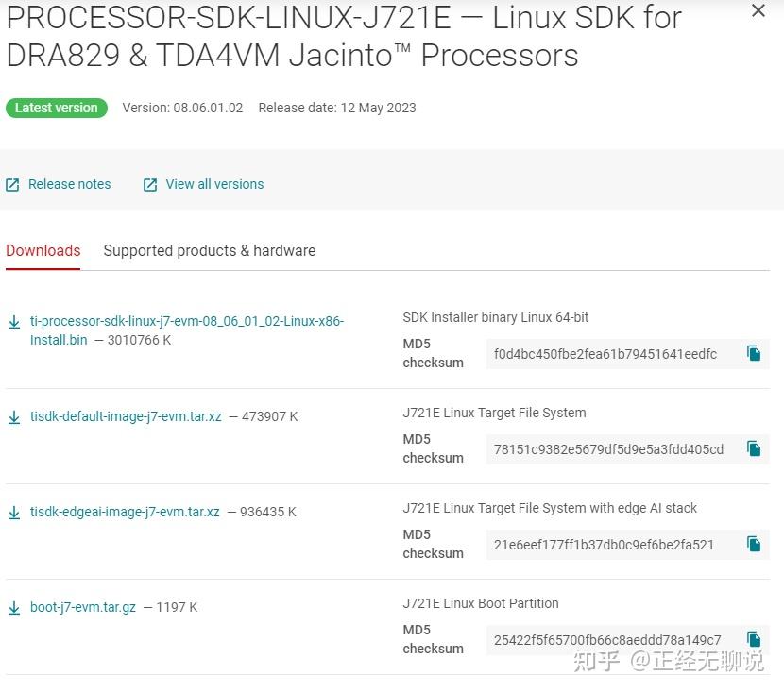This screenshot has width=784, height=692.
Task: Open Supported products & hardware tab
Action: coord(209,250)
